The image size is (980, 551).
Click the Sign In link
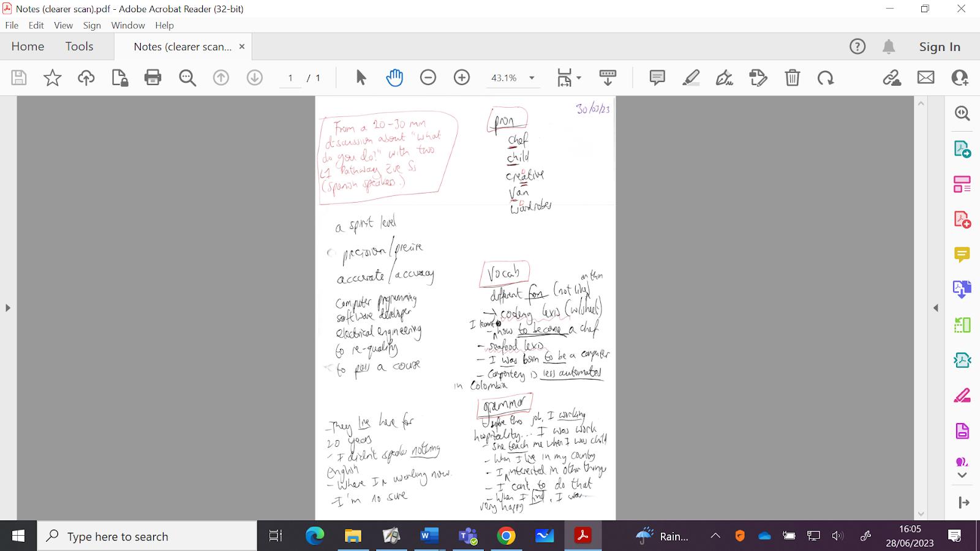pyautogui.click(x=940, y=47)
